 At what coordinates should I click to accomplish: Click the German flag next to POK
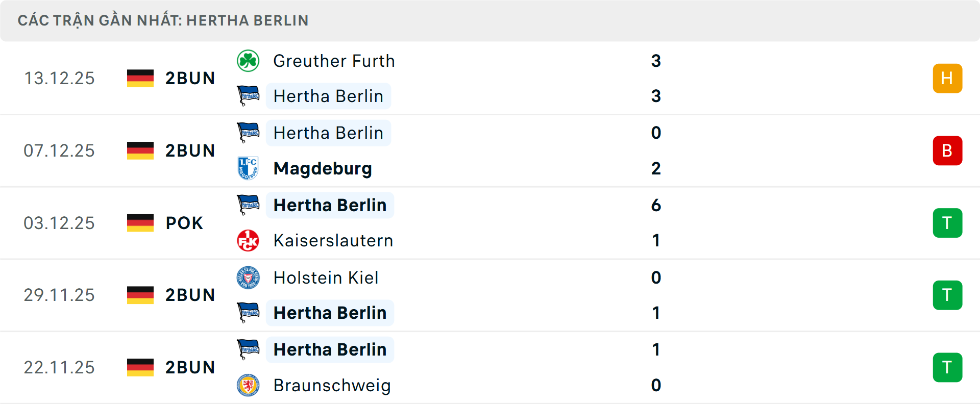pos(140,222)
